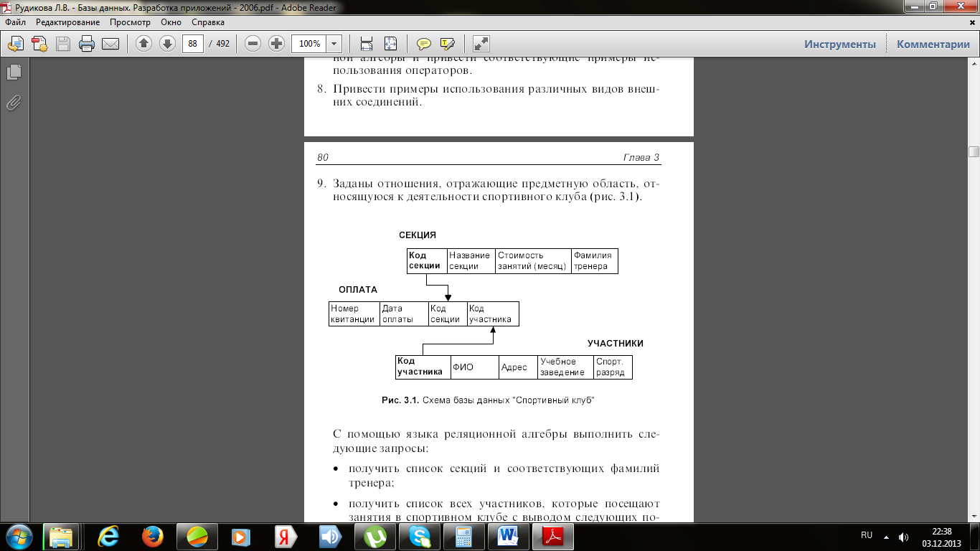Click the 'Стоимость занятий (месяц)' cell

[x=533, y=260]
